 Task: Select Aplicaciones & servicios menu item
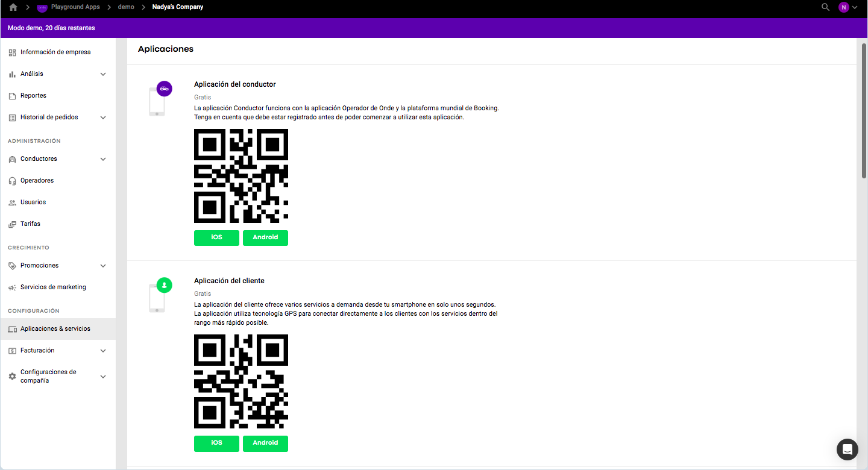coord(58,329)
